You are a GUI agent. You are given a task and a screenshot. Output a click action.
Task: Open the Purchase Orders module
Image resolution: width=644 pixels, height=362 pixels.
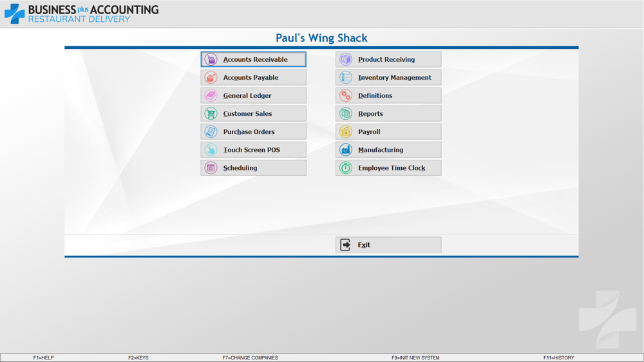(253, 131)
